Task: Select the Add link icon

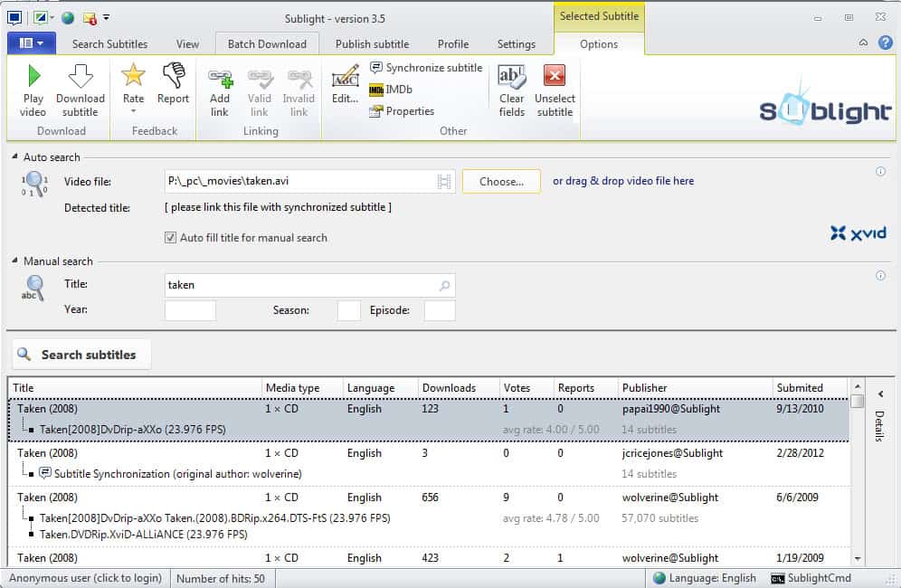Action: coord(220,89)
